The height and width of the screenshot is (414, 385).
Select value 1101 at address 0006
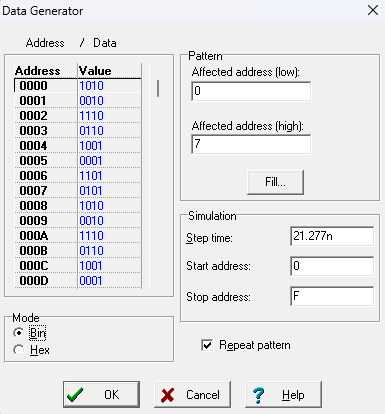(x=109, y=176)
